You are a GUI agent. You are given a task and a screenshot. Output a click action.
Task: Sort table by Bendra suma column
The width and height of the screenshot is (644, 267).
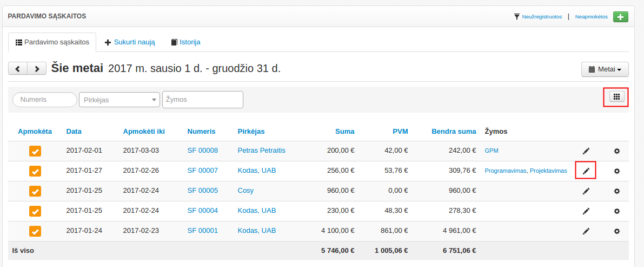pos(454,132)
